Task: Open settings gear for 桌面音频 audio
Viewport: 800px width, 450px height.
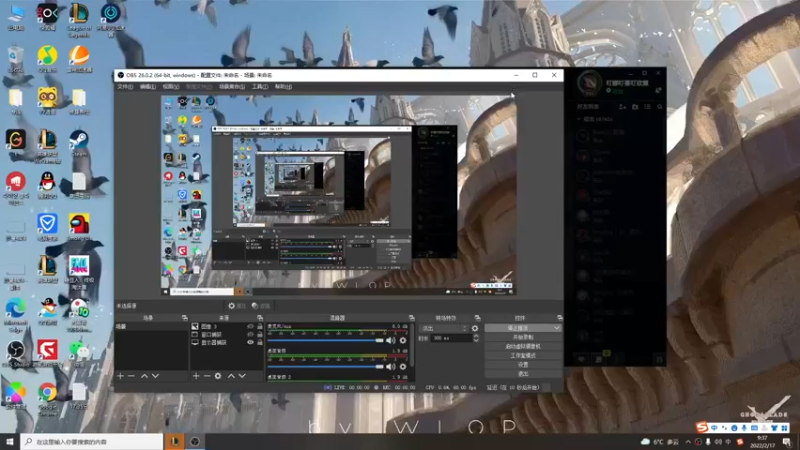Action: point(403,366)
